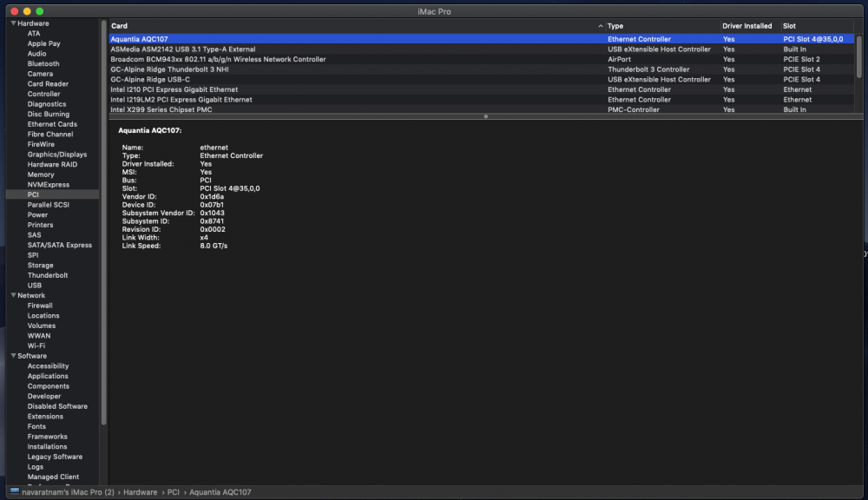
Task: Open Legacy Software in the sidebar
Action: point(55,457)
